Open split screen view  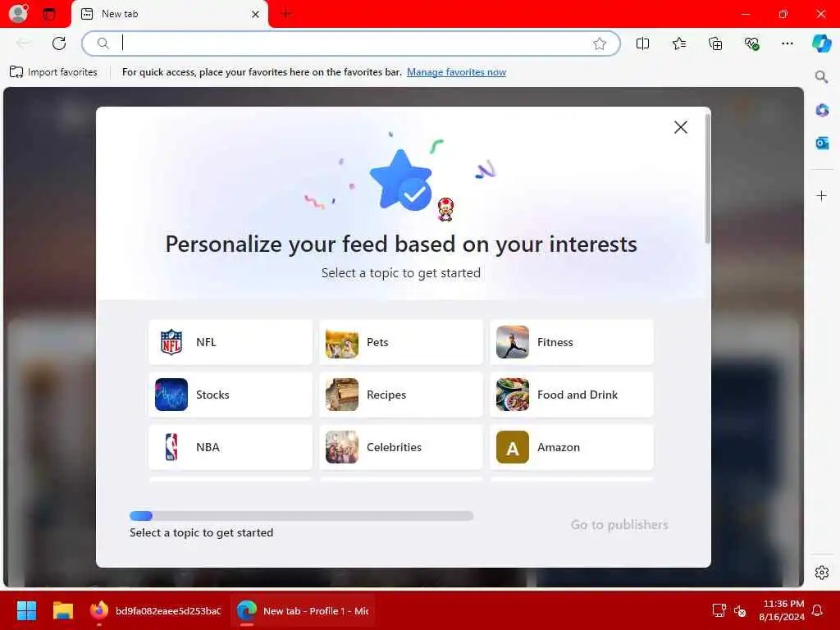coord(642,44)
